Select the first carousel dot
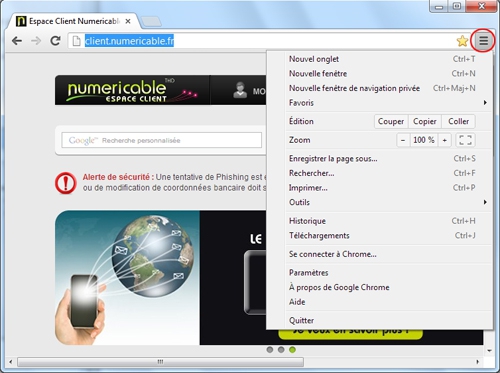Viewport: 500px width, 373px height. pyautogui.click(x=270, y=350)
